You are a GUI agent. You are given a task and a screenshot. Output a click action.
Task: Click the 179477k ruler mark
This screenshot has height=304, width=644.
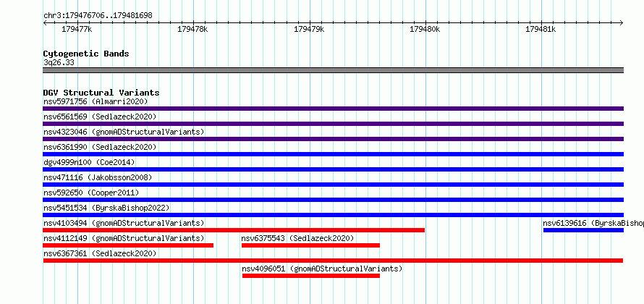pyautogui.click(x=77, y=29)
